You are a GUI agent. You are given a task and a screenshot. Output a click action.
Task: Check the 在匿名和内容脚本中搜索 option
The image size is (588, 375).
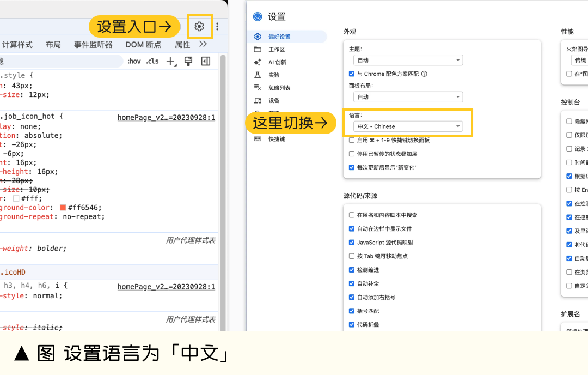[x=352, y=215]
